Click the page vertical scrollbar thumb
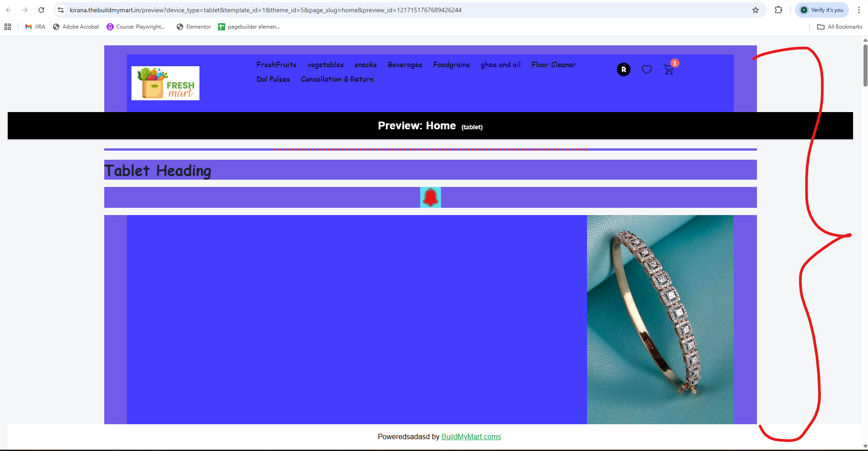Viewport: 868px width, 451px height. (x=865, y=65)
